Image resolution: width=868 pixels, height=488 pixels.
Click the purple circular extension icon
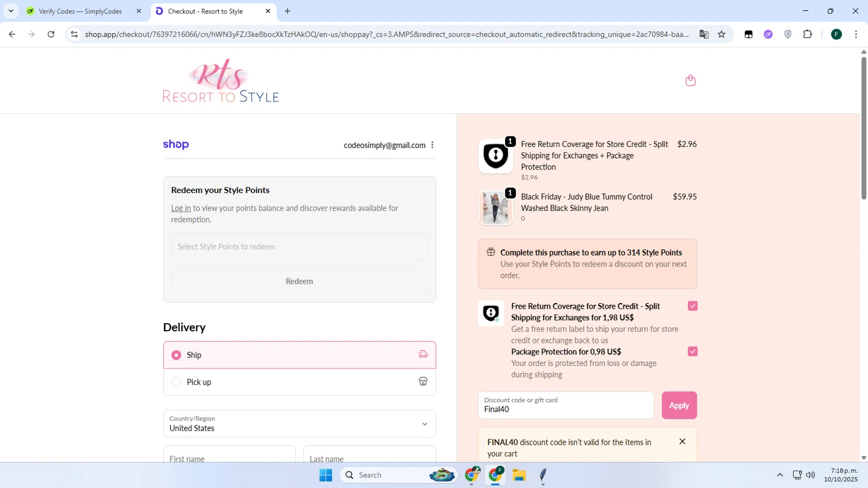(768, 34)
